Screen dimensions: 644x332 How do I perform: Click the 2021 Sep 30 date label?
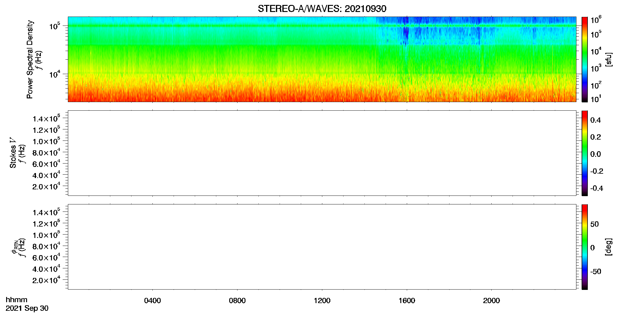pos(27,308)
